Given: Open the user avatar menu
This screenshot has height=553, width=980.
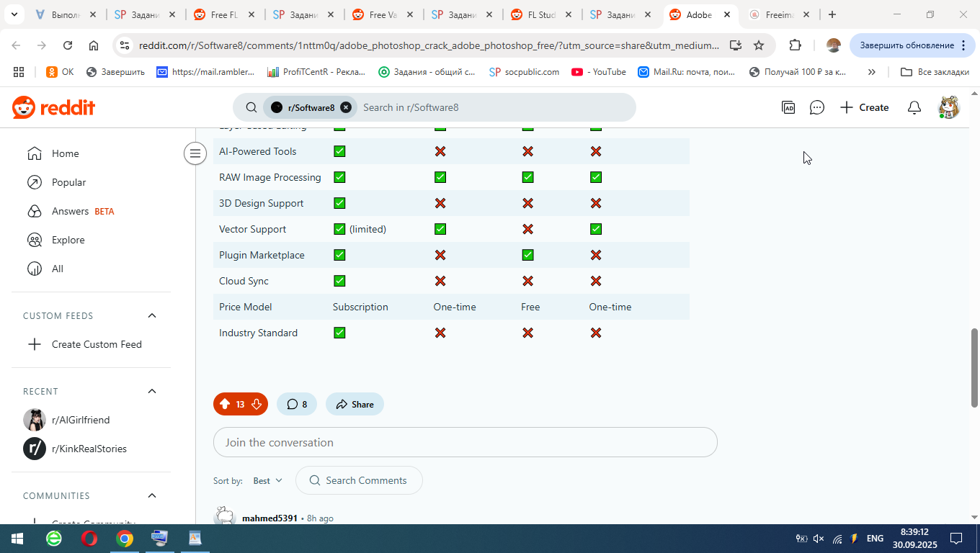Looking at the screenshot, I should click(948, 107).
